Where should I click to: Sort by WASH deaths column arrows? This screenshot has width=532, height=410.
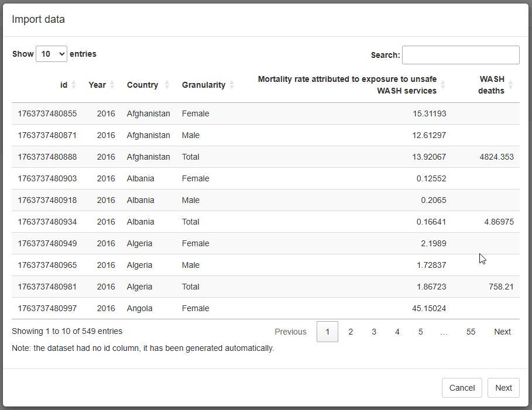point(510,85)
